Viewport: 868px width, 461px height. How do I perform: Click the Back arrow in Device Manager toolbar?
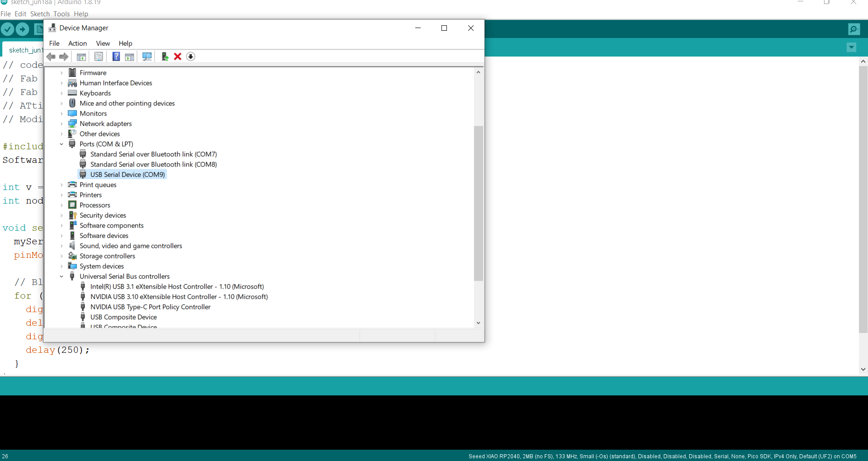click(x=51, y=57)
